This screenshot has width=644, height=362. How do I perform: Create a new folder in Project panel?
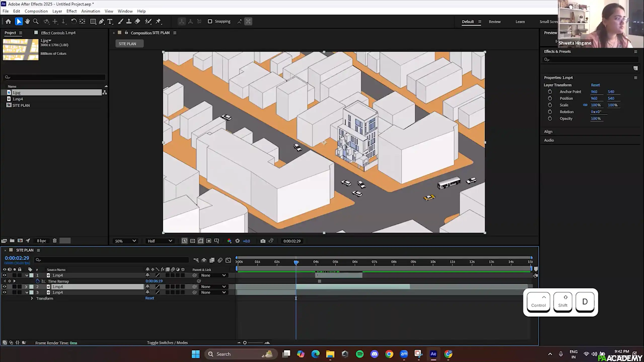click(x=12, y=240)
